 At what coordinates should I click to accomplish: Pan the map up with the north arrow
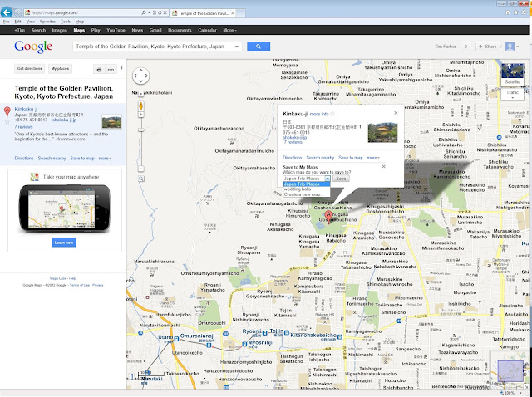point(140,70)
